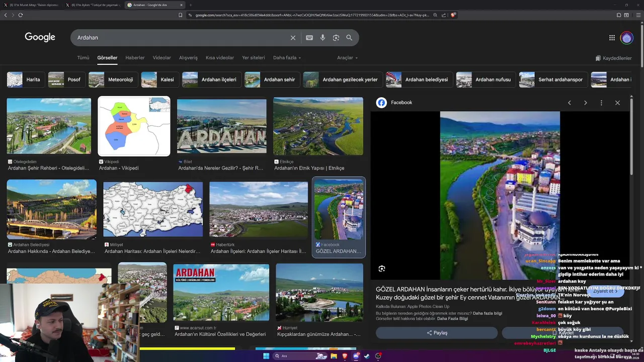Open Discord from the taskbar
644x362 pixels.
pyautogui.click(x=356, y=356)
